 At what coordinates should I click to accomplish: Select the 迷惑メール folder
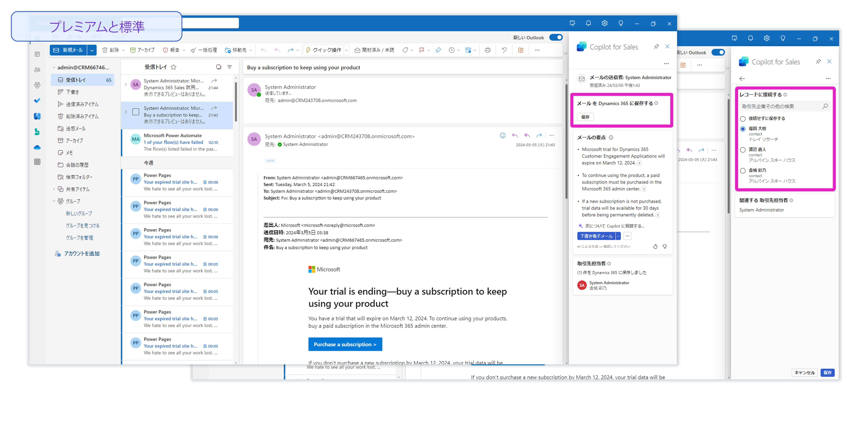[83, 128]
